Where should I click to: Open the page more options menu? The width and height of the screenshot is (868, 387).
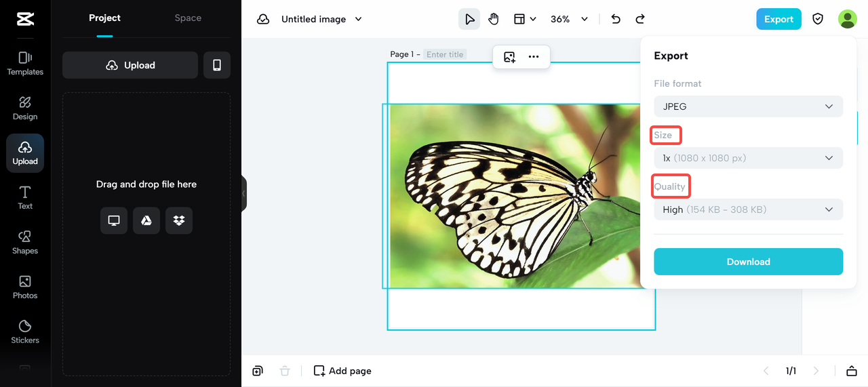(534, 57)
